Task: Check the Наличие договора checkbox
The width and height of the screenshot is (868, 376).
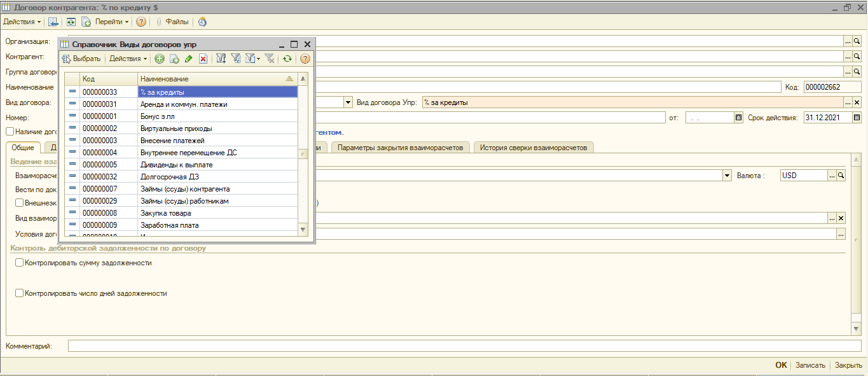Action: 10,132
